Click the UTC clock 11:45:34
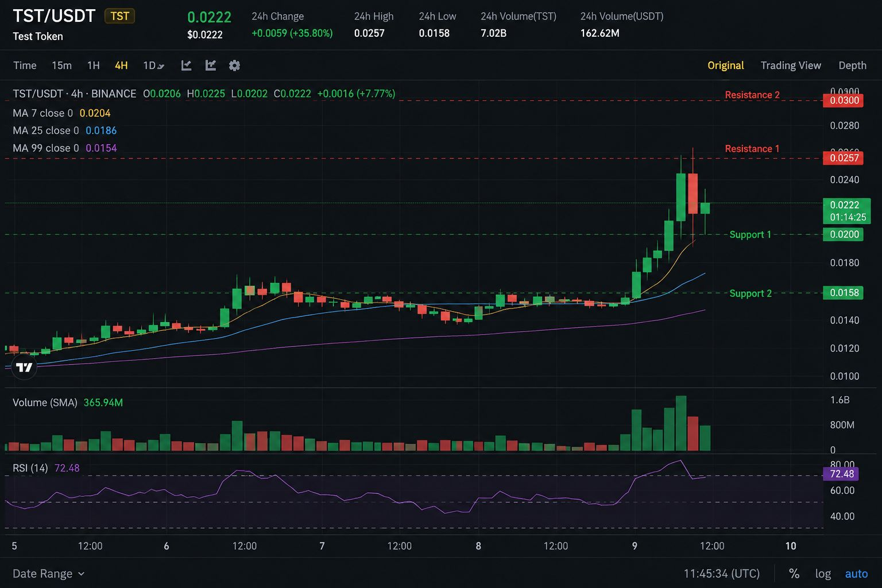Viewport: 882px width, 588px height. click(722, 574)
